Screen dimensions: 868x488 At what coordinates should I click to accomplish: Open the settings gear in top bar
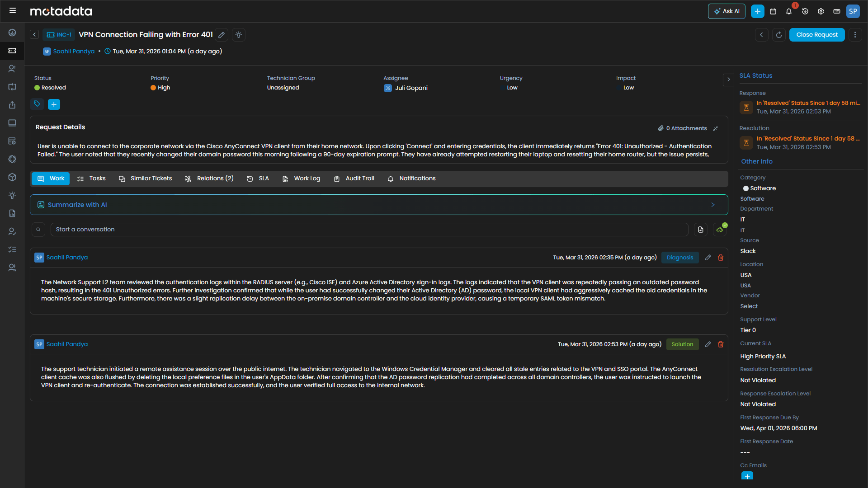(821, 11)
